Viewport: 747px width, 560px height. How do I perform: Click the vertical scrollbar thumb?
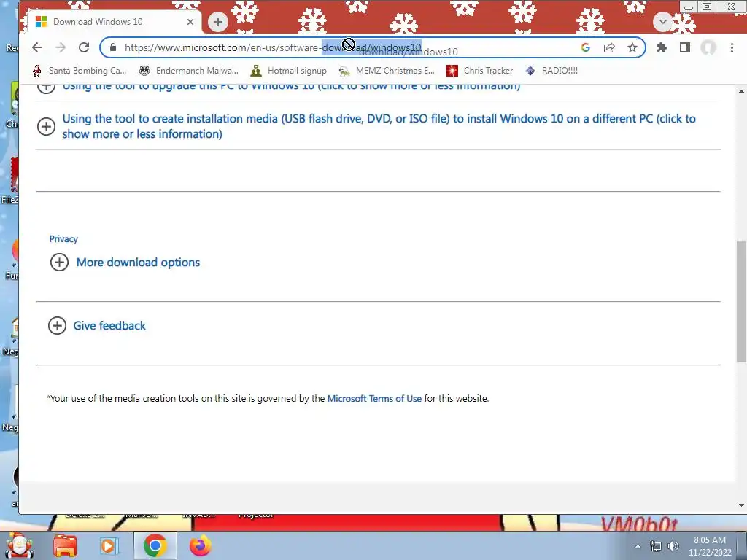(x=741, y=301)
